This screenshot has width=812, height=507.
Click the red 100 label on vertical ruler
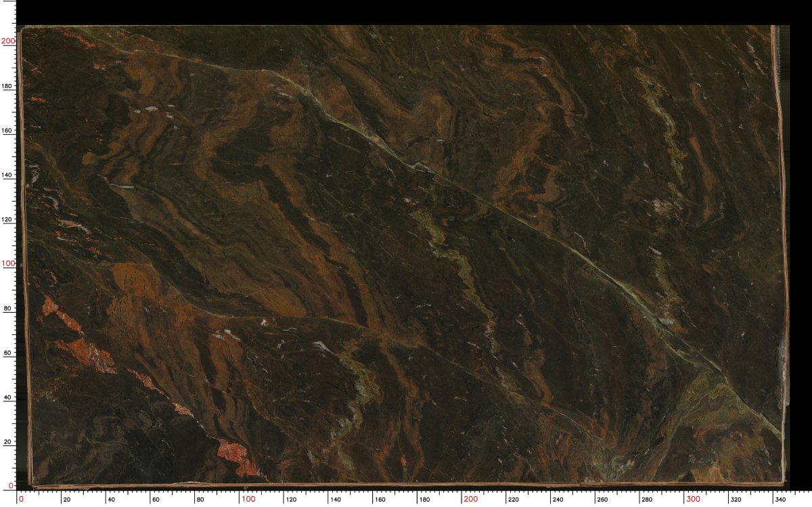coord(7,263)
